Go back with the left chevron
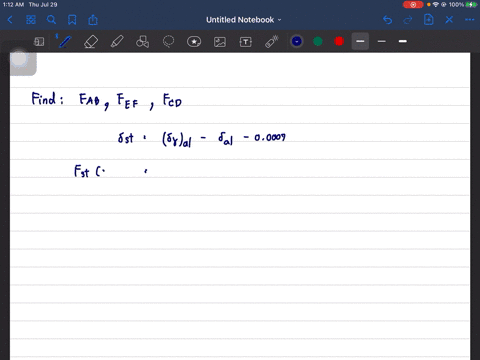The height and width of the screenshot is (360, 480). (x=10, y=20)
